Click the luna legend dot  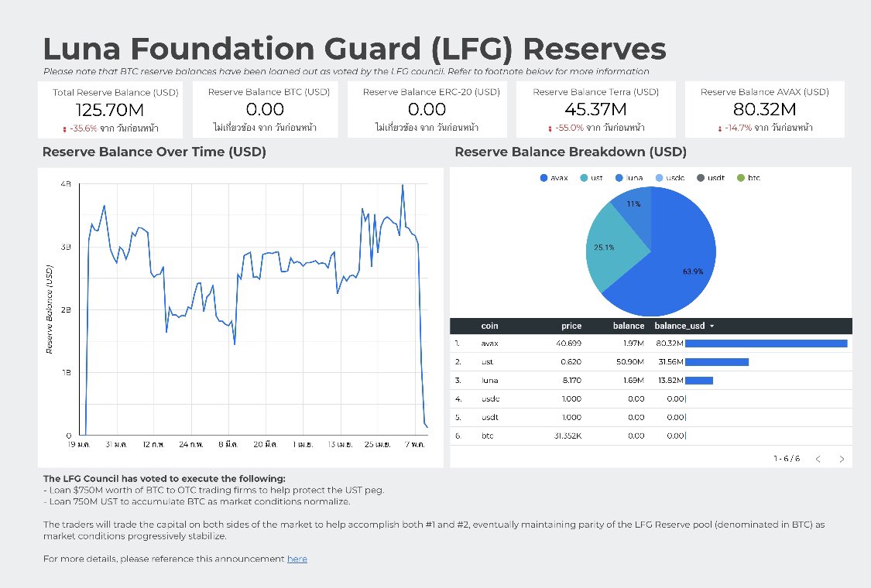[x=619, y=178]
